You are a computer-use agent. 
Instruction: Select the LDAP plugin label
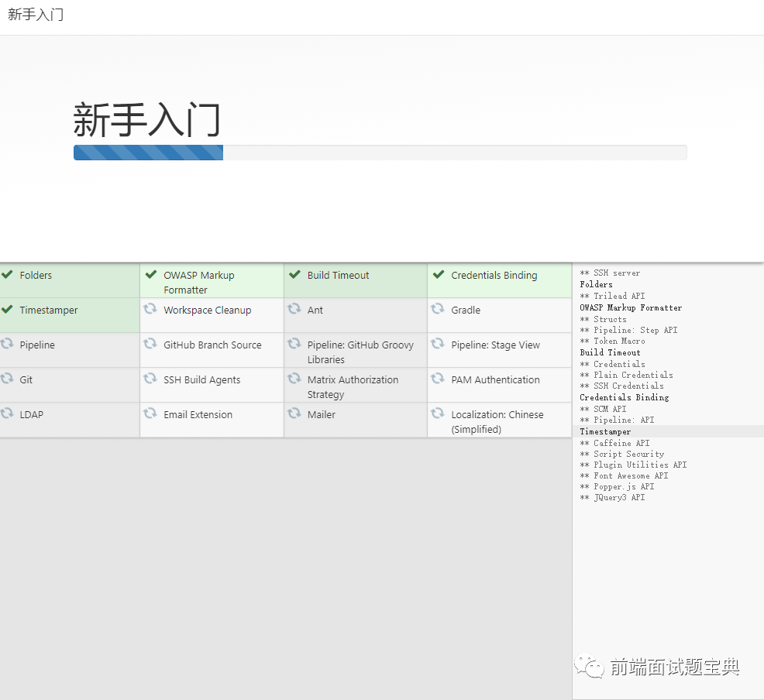tap(32, 415)
